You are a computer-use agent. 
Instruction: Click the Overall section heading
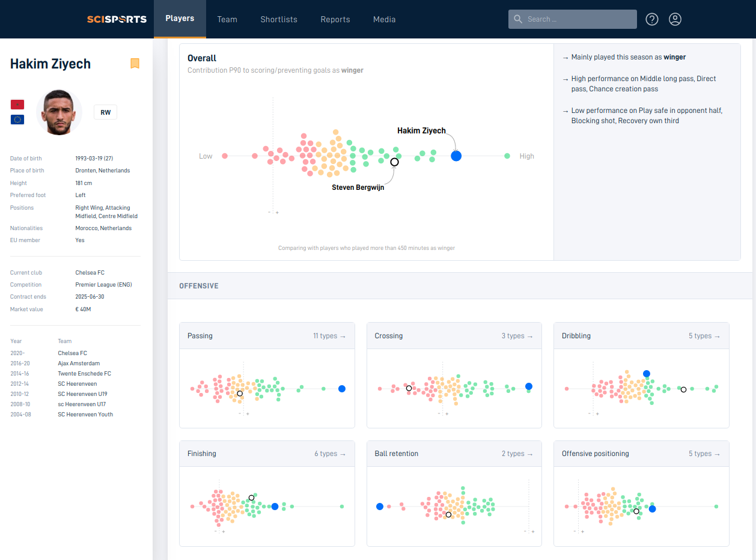tap(202, 58)
